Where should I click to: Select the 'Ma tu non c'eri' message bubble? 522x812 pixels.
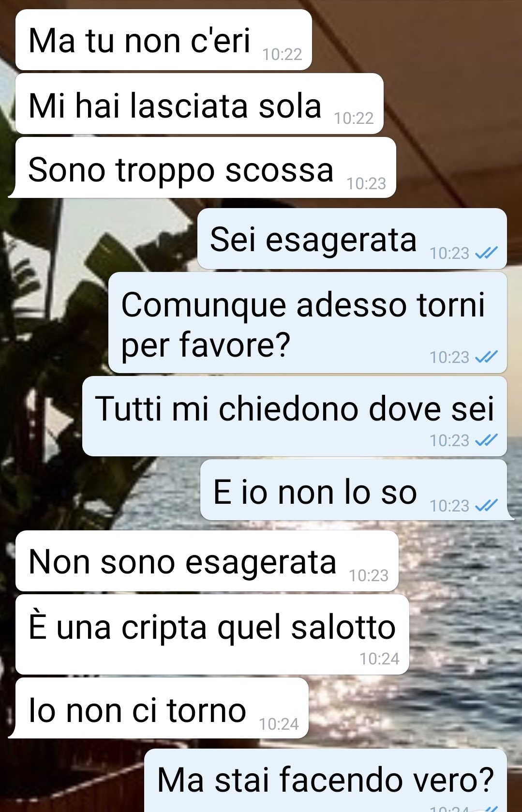(164, 40)
